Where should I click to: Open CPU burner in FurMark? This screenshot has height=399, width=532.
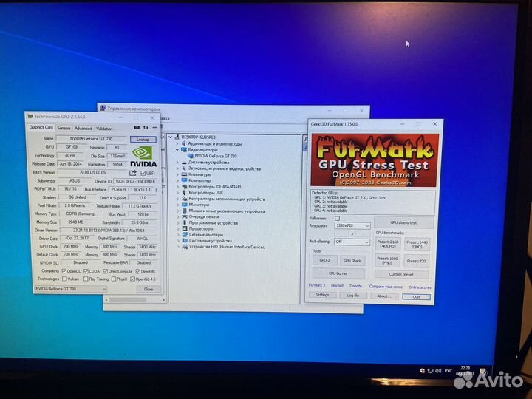pyautogui.click(x=338, y=273)
